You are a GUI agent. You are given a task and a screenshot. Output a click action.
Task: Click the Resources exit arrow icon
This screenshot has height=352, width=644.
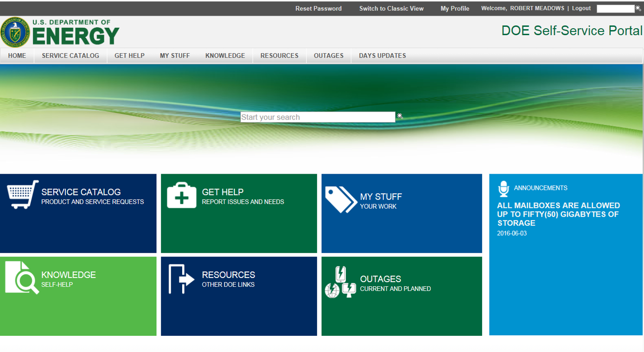coord(181,279)
